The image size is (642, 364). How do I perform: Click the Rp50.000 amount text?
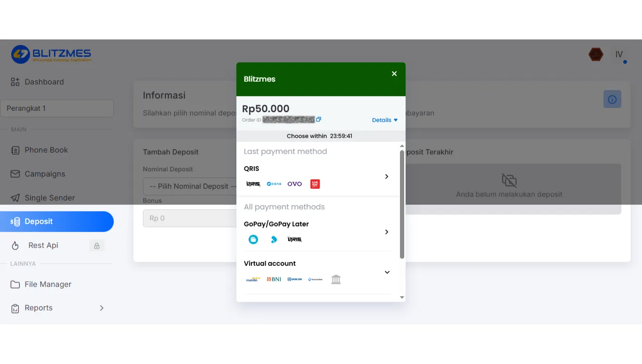click(x=266, y=109)
